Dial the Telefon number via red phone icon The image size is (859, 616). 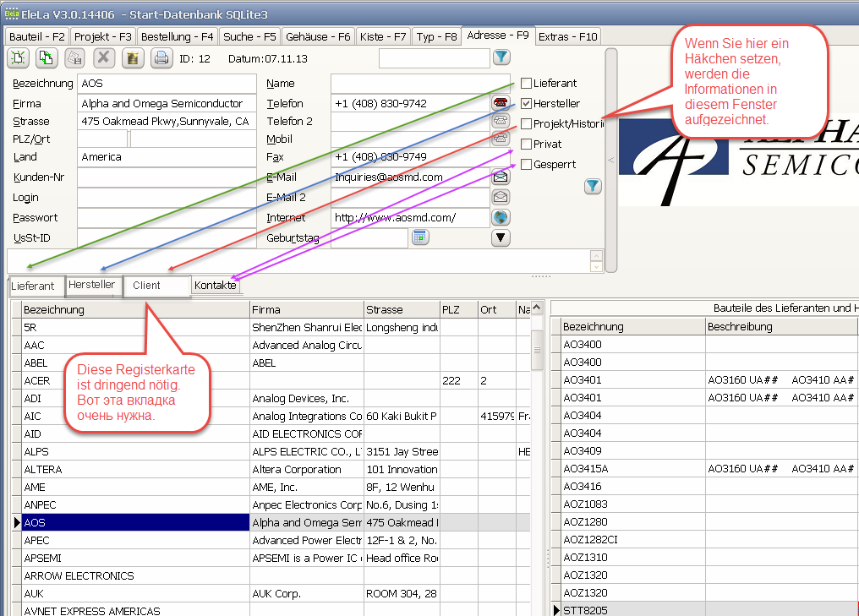coord(501,102)
